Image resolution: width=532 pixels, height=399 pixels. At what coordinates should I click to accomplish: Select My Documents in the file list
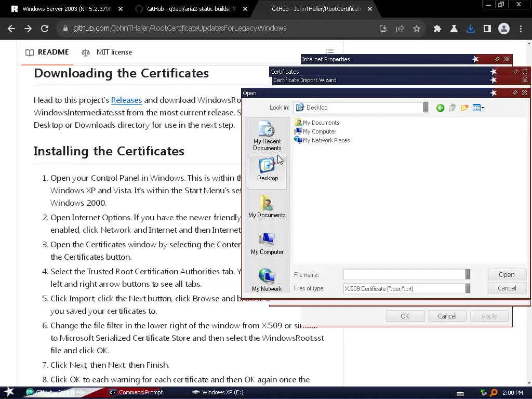click(x=317, y=123)
